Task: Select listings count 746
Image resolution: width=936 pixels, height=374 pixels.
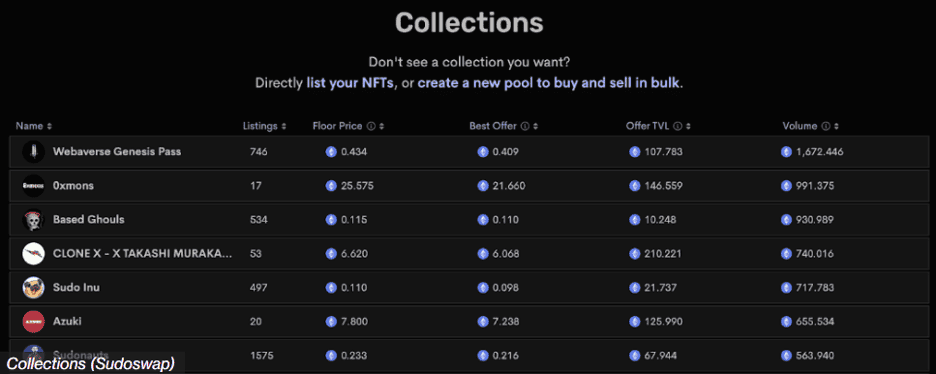Action: [x=258, y=152]
